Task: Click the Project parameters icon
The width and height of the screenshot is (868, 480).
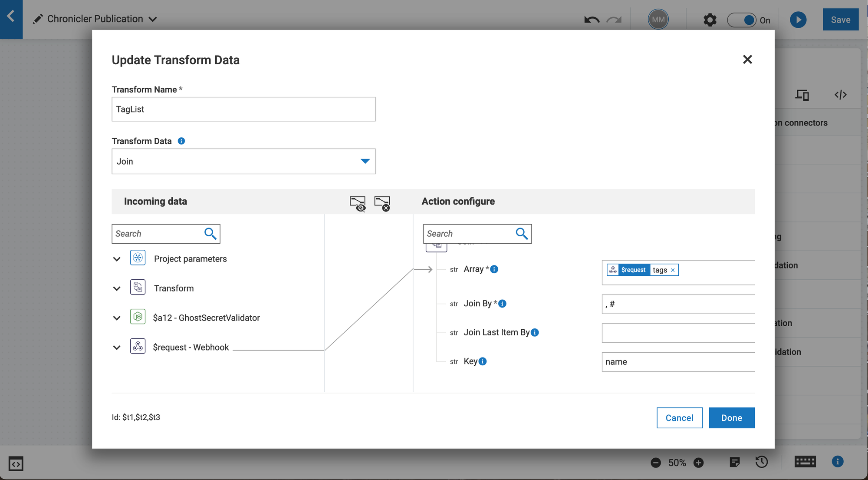Action: pos(138,258)
